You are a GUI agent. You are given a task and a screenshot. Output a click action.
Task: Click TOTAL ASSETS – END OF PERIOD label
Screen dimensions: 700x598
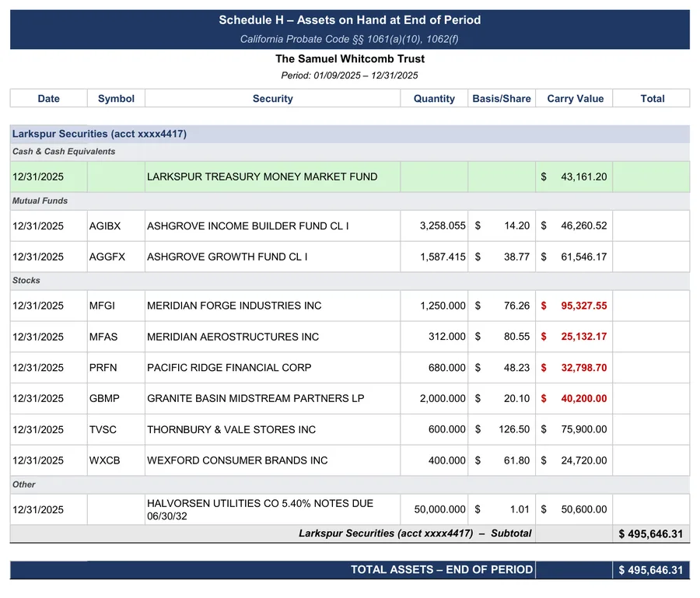point(442,570)
